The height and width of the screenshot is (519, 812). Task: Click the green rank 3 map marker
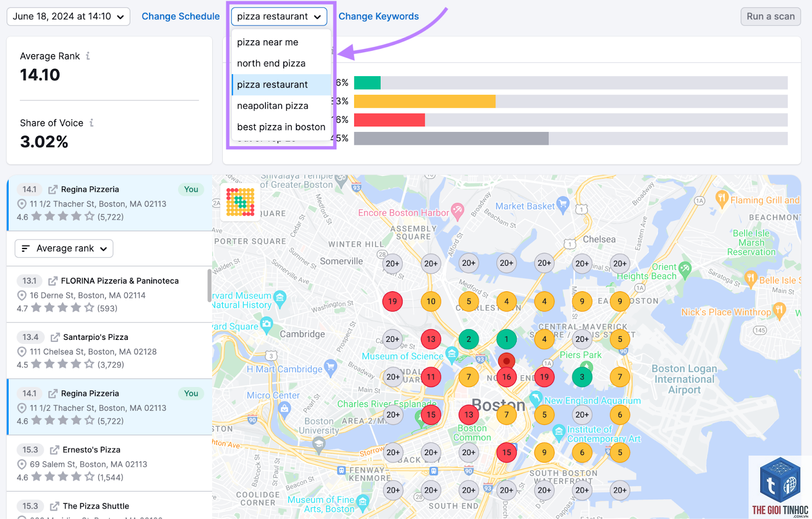point(582,377)
